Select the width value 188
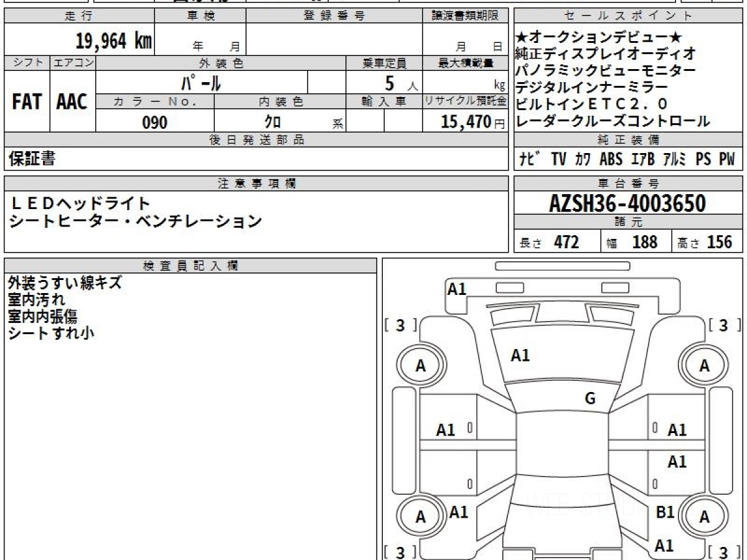This screenshot has height=560, width=747. [645, 242]
